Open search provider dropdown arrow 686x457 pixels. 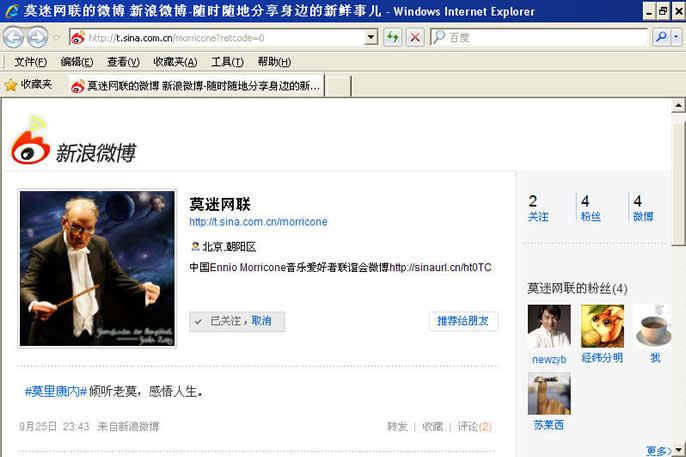tap(677, 37)
